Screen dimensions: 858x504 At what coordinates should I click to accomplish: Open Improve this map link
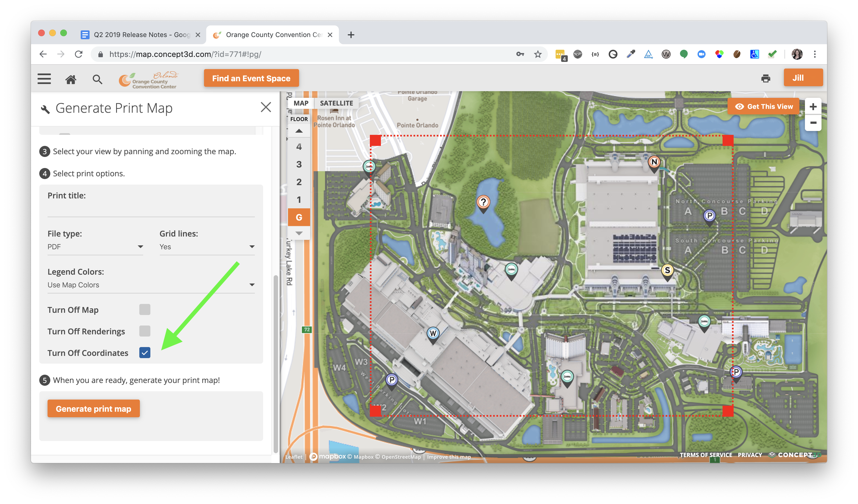coord(449,457)
